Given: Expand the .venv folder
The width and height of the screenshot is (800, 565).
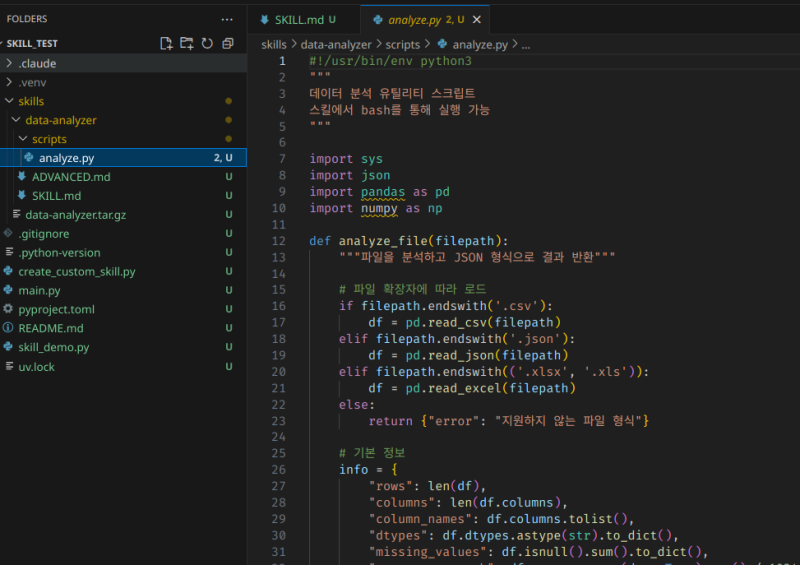Looking at the screenshot, I should tap(32, 82).
